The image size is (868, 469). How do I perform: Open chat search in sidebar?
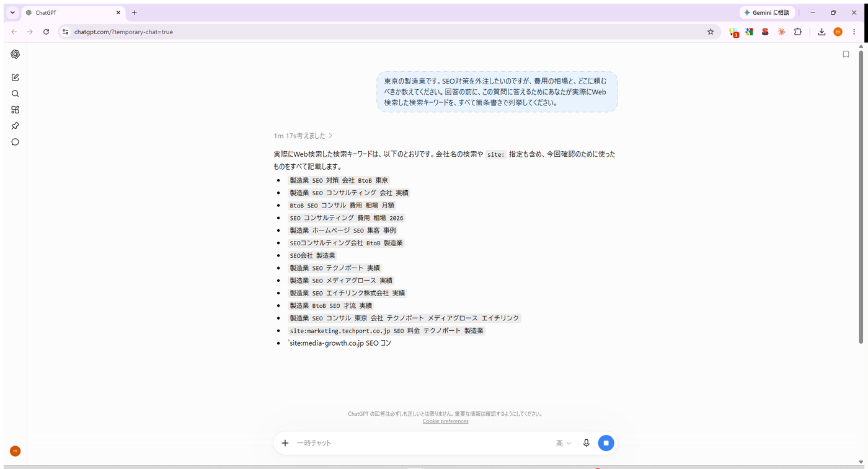coord(15,94)
